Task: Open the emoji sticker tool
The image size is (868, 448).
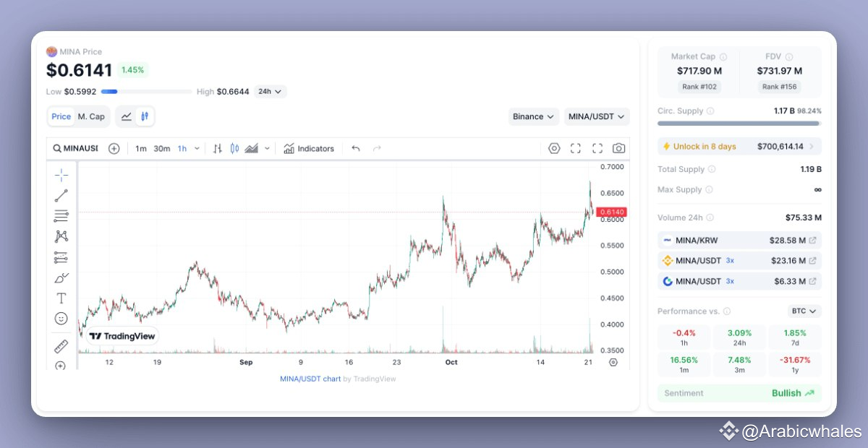Action: coord(61,318)
